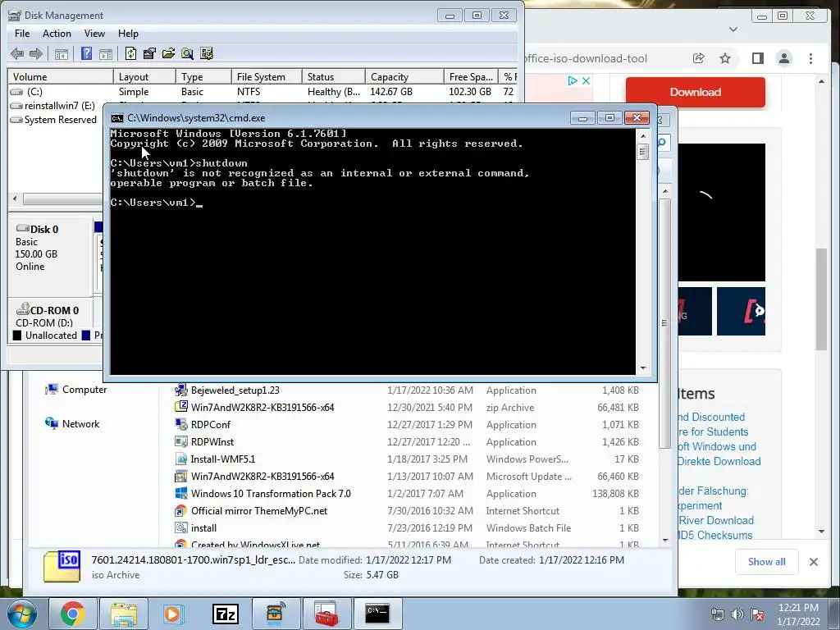
Task: Click the blue Primary partition legend swatch
Action: (x=85, y=336)
